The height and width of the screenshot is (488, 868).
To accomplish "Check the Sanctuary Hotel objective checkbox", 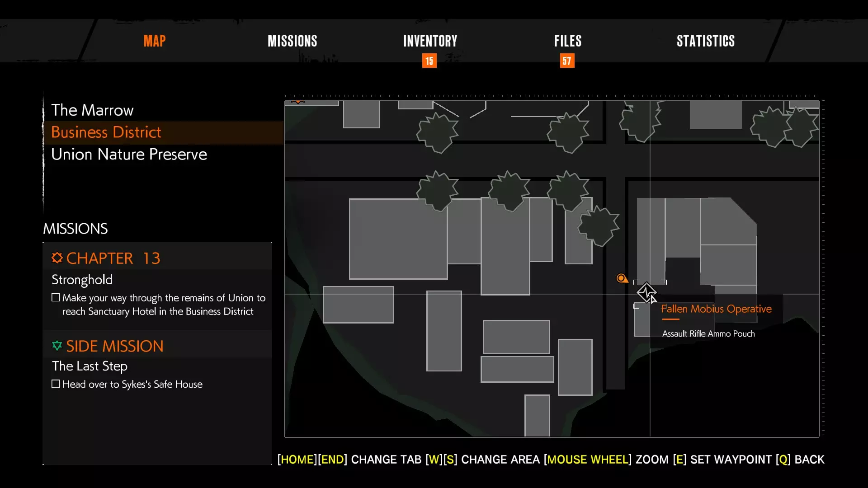I will 56,297.
